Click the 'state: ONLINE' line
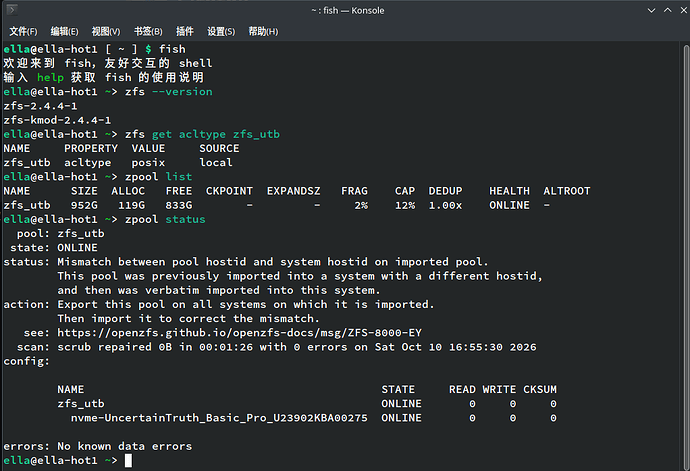The height and width of the screenshot is (471, 690). [x=54, y=248]
